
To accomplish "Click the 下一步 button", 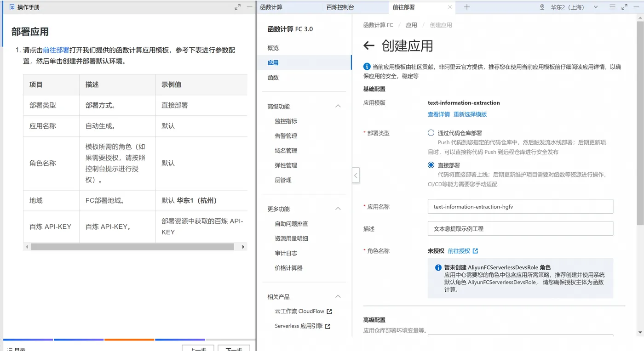I will pos(234,348).
